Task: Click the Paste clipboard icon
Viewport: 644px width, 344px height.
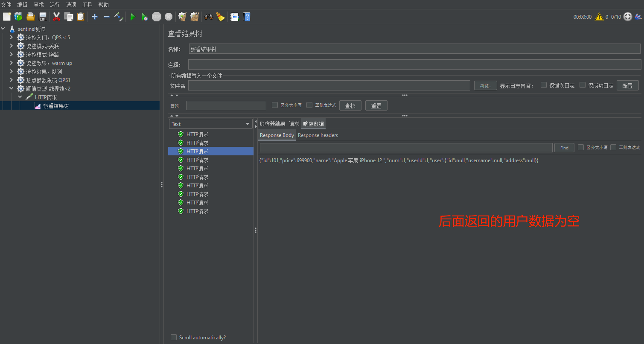Action: tap(81, 17)
